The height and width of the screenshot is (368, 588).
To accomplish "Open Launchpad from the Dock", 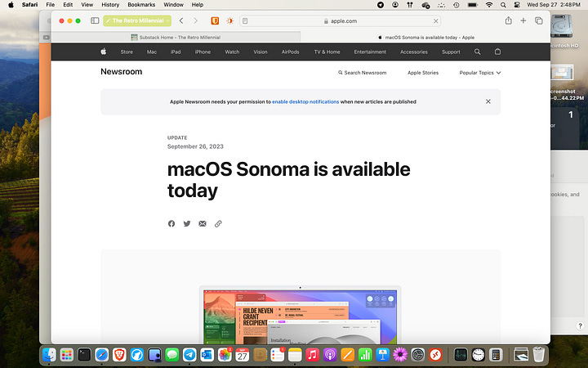I will point(67,354).
